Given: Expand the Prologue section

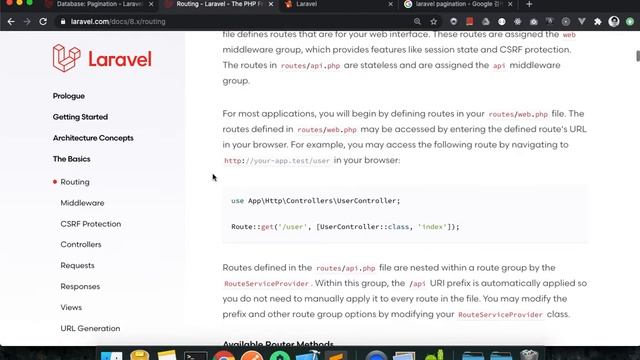Looking at the screenshot, I should (69, 96).
